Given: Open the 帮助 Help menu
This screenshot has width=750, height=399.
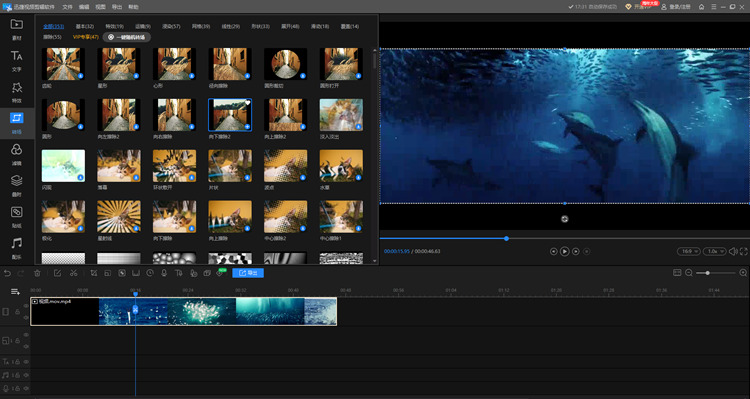Looking at the screenshot, I should point(134,7).
